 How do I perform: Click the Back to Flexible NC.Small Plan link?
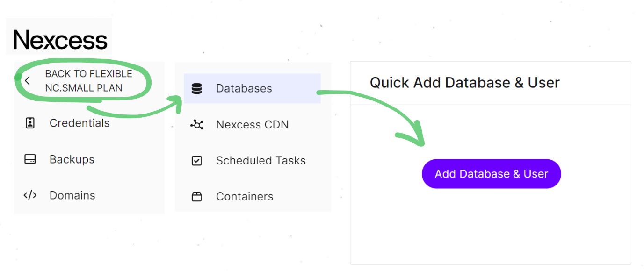pos(88,80)
